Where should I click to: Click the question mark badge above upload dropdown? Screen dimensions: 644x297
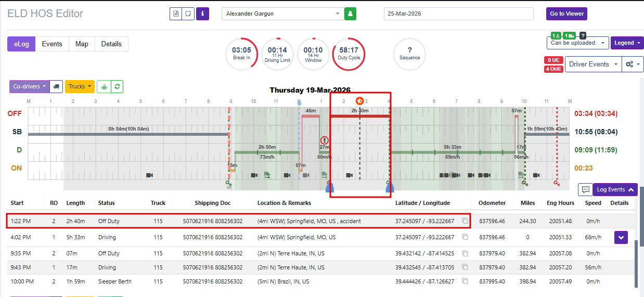click(583, 35)
